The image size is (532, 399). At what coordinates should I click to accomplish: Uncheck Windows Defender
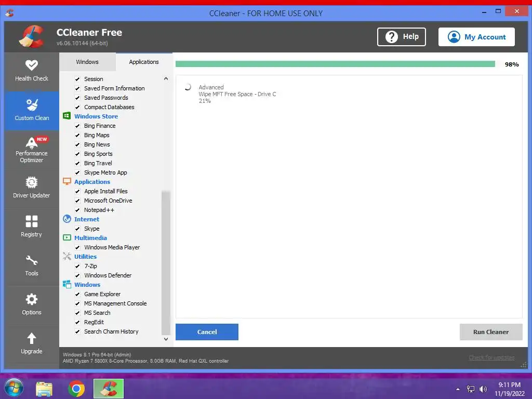pos(77,275)
